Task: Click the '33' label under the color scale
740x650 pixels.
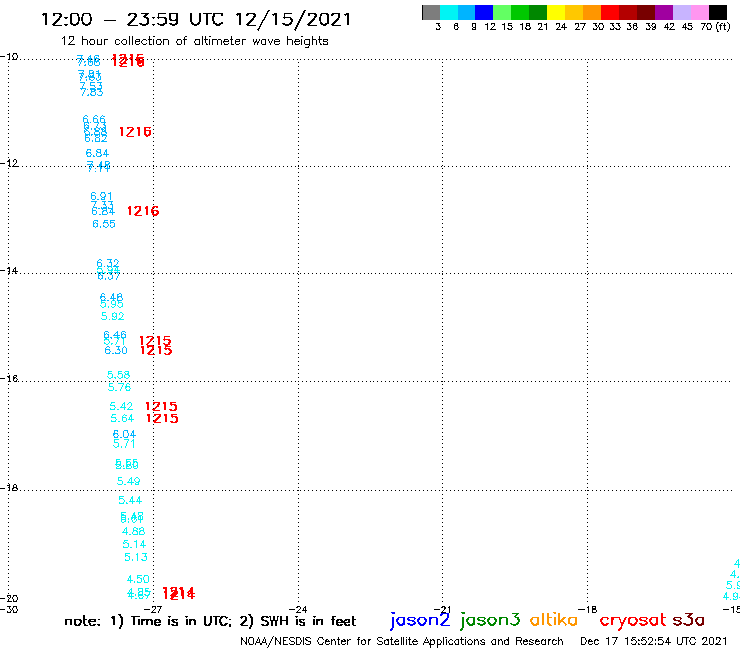Action: (615, 27)
